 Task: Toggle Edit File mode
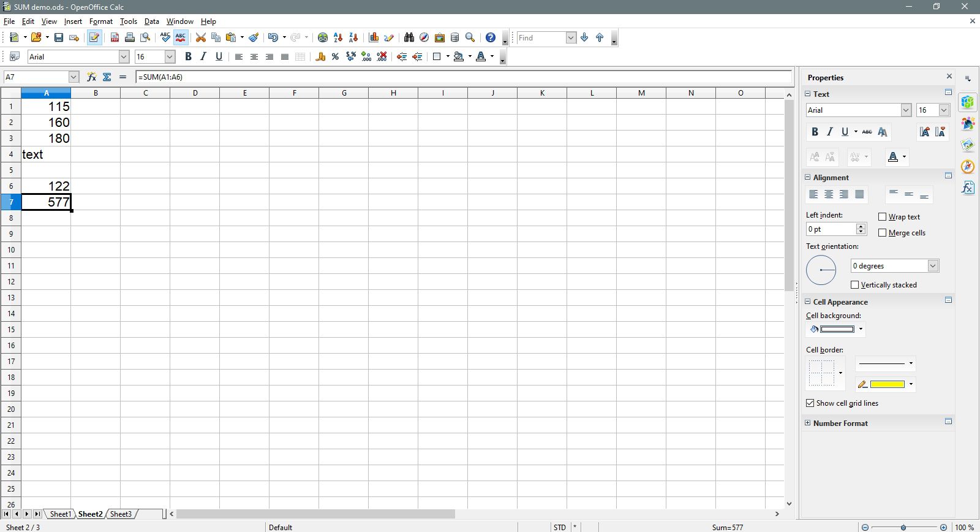(x=94, y=38)
